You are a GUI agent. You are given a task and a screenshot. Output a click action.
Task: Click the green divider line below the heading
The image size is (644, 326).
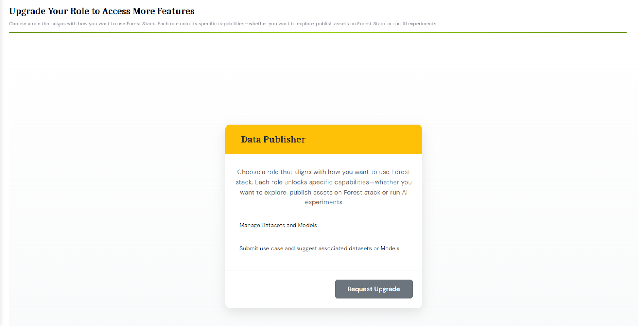pos(318,32)
